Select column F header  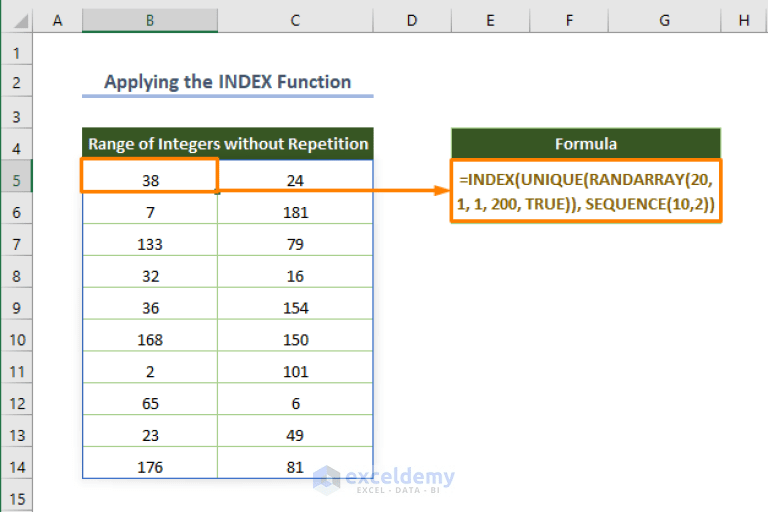coord(569,21)
